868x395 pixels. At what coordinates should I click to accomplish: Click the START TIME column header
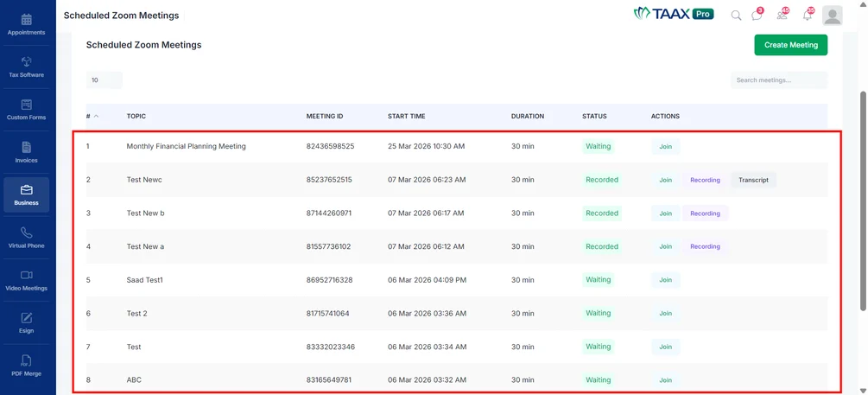pyautogui.click(x=406, y=117)
